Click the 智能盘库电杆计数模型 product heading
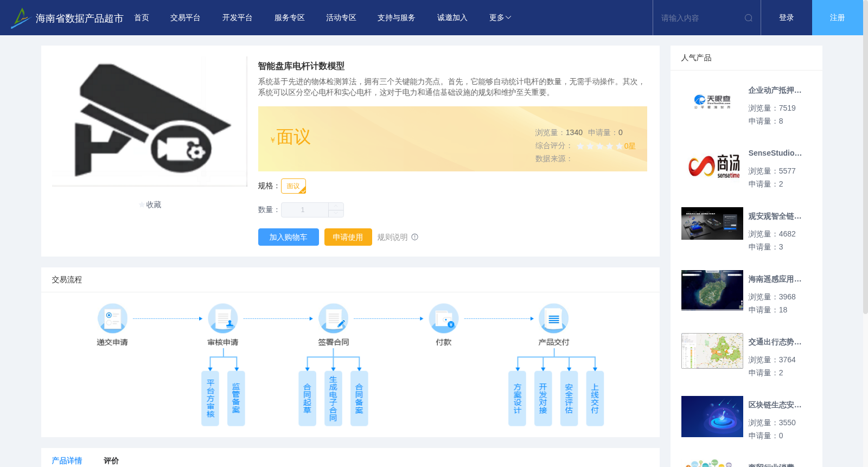This screenshot has height=467, width=868. coord(301,66)
